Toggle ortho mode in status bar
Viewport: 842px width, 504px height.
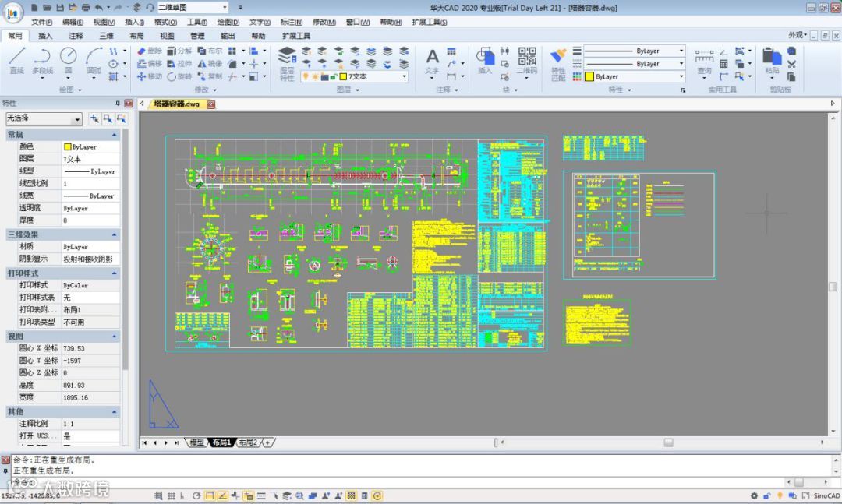(184, 496)
